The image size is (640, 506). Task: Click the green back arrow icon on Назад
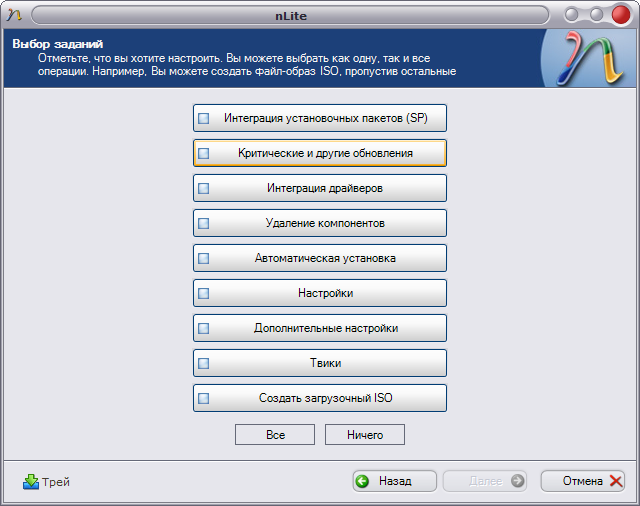point(362,481)
